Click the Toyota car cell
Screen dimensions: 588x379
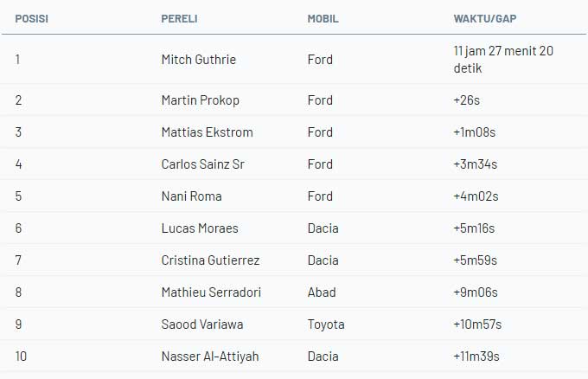(x=326, y=324)
